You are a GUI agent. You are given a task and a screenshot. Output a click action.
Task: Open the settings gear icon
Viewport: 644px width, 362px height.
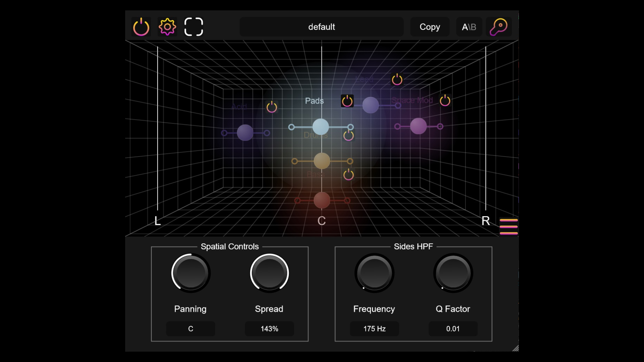(x=167, y=27)
